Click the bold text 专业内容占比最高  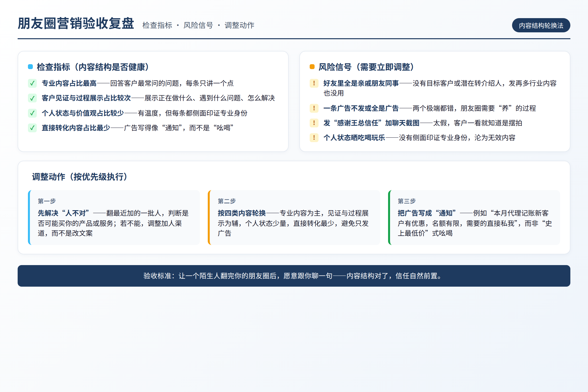click(x=69, y=83)
